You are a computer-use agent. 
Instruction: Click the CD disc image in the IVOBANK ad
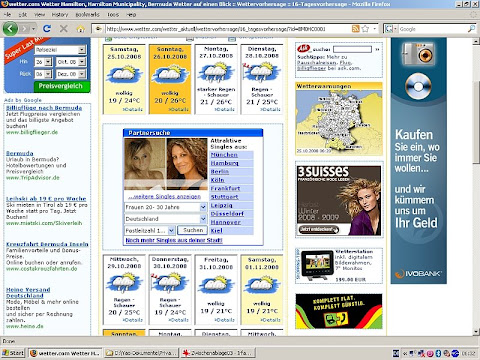point(418,86)
